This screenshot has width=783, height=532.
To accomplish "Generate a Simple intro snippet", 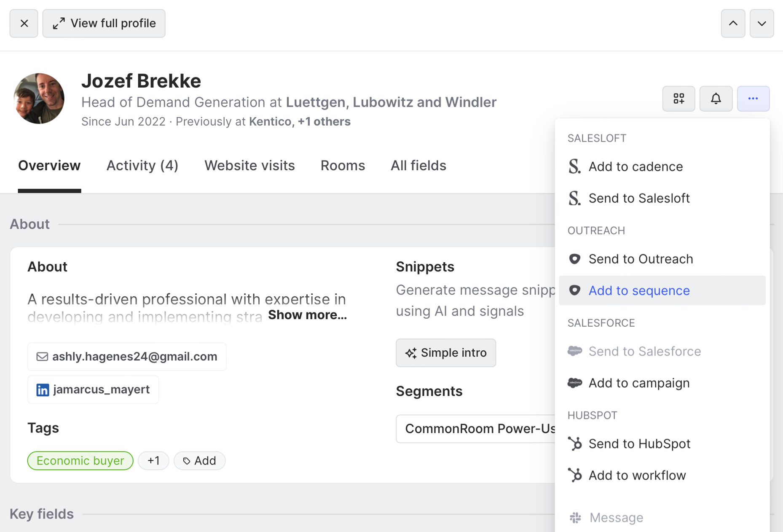I will pos(446,353).
